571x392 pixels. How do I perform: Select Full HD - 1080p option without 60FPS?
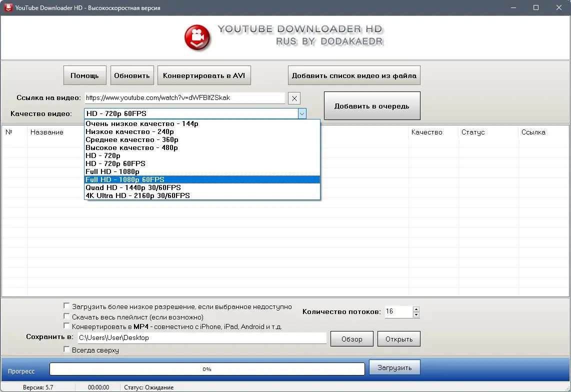[202, 171]
